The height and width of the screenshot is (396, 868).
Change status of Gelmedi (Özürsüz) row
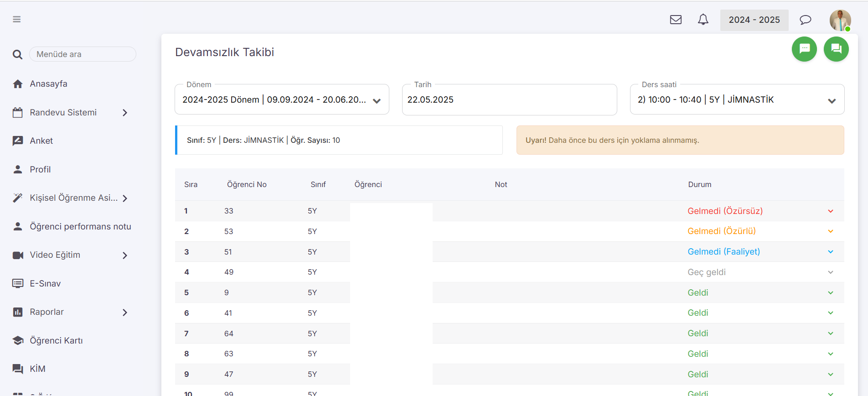760,211
